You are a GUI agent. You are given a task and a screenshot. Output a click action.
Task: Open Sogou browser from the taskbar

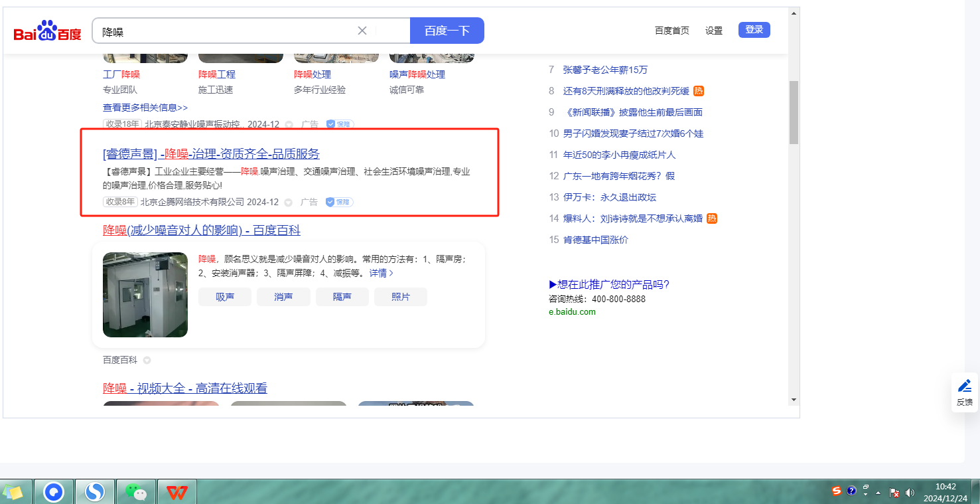96,492
